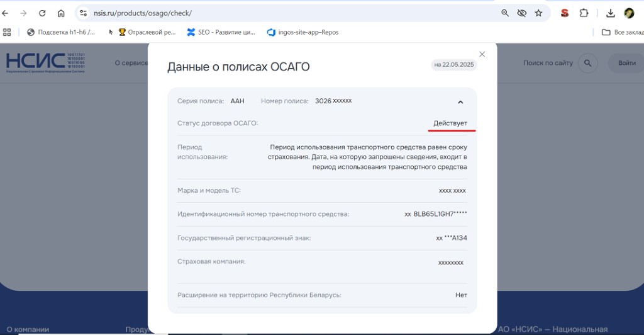The image size is (644, 335).
Task: Open the О компании footer link
Action: (x=28, y=330)
